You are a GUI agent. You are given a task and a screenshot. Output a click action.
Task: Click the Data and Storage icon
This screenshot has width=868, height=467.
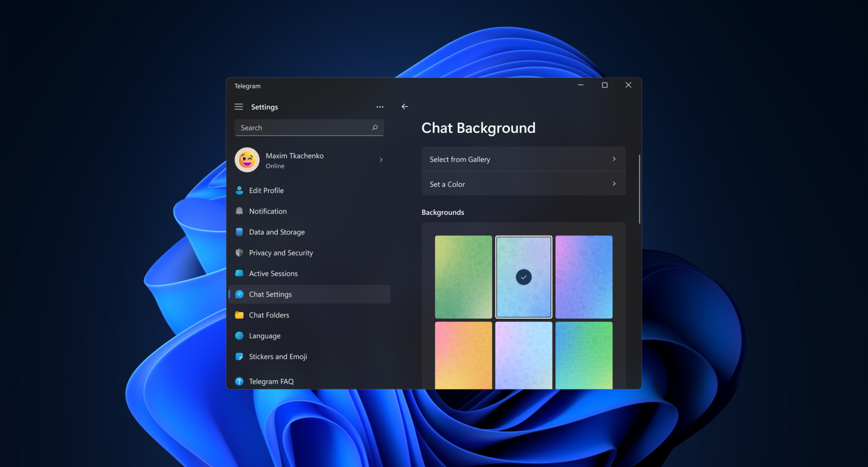point(239,232)
